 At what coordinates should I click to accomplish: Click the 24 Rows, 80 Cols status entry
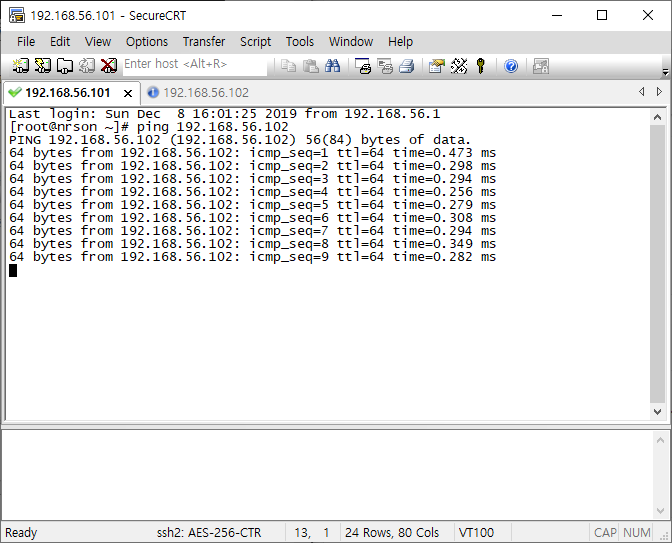pyautogui.click(x=392, y=533)
